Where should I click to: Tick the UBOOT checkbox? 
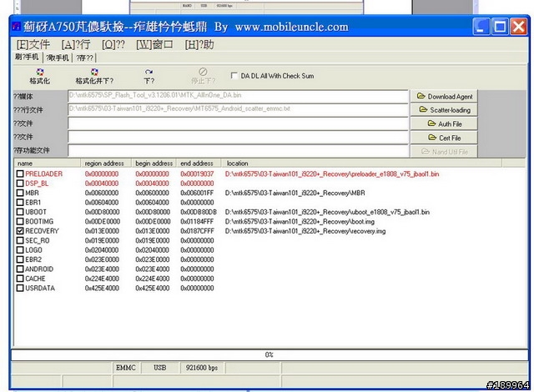click(20, 212)
